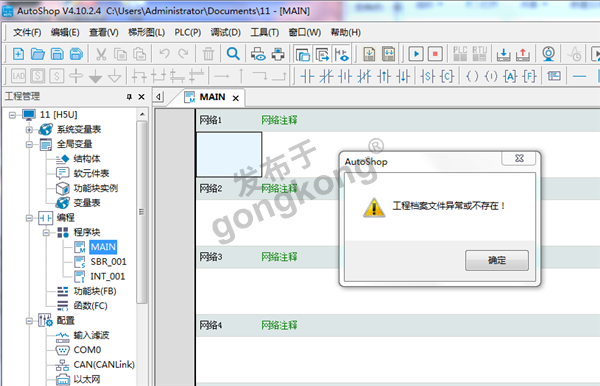Click the Save icon in toolbar
This screenshot has width=600, height=386.
pos(57,54)
